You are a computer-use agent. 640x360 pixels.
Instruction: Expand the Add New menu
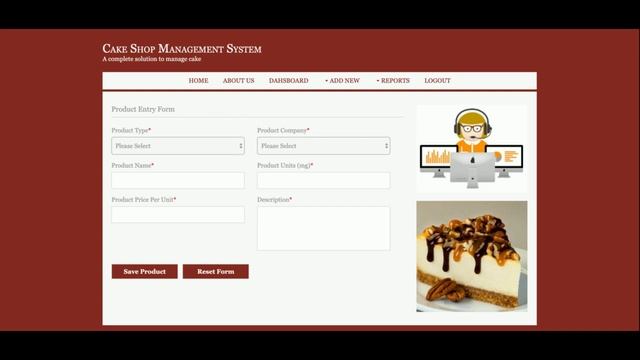point(342,81)
